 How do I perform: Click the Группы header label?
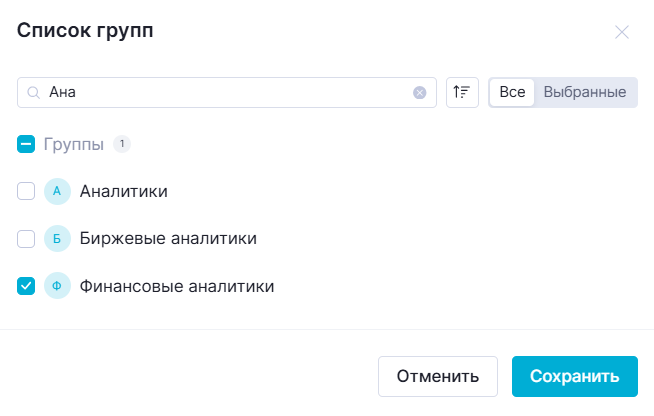(x=74, y=144)
